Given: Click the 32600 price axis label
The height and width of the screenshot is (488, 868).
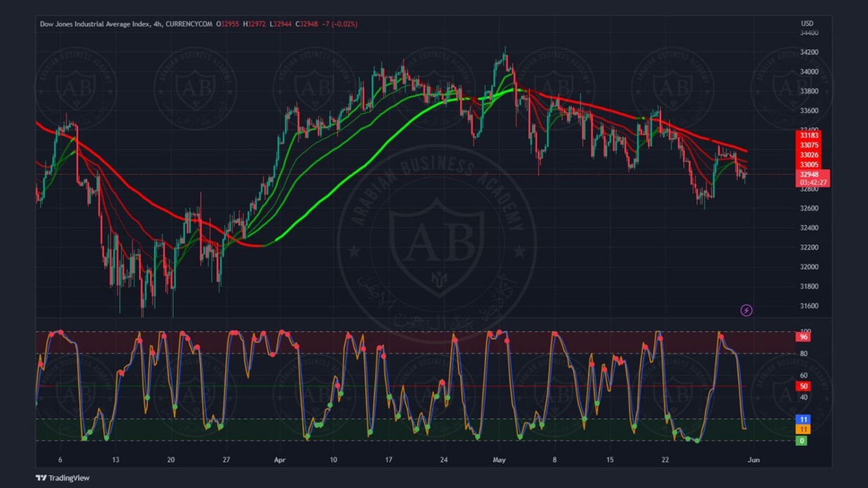Looking at the screenshot, I should [809, 208].
